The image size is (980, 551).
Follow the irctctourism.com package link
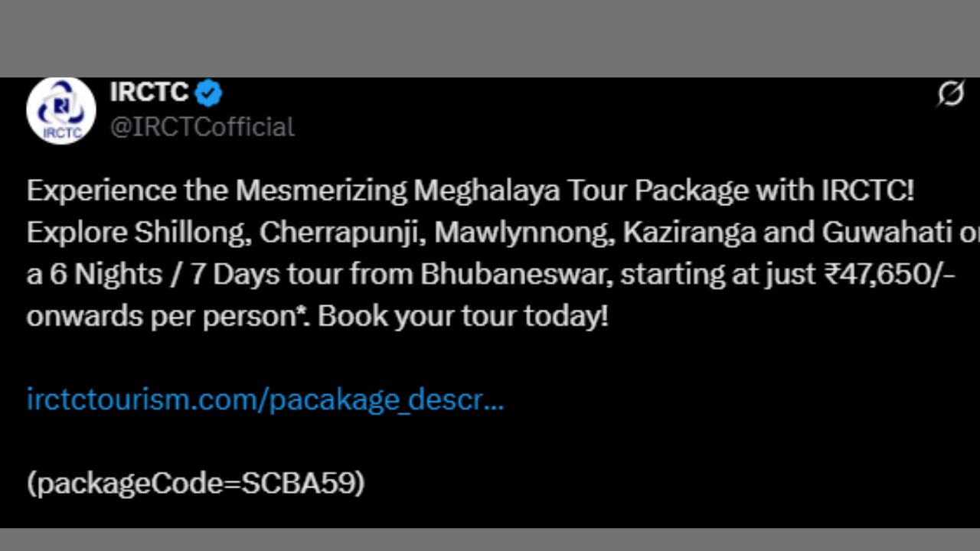click(265, 399)
